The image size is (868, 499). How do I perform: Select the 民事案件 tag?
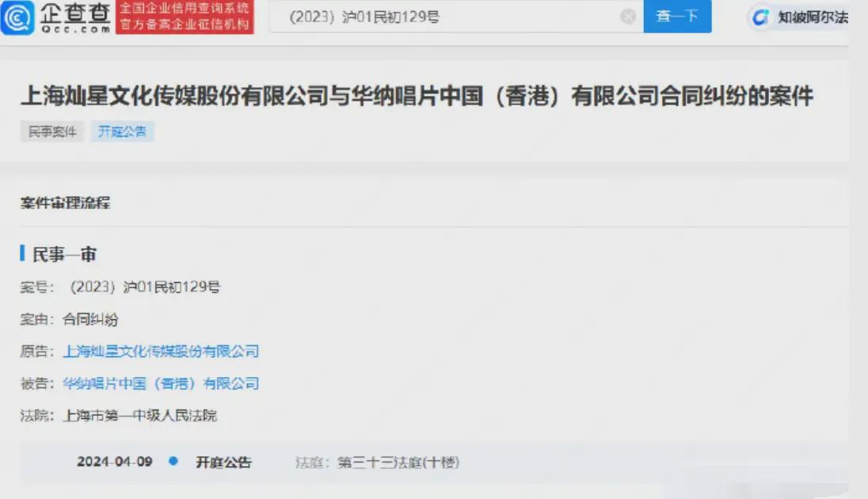click(x=52, y=131)
